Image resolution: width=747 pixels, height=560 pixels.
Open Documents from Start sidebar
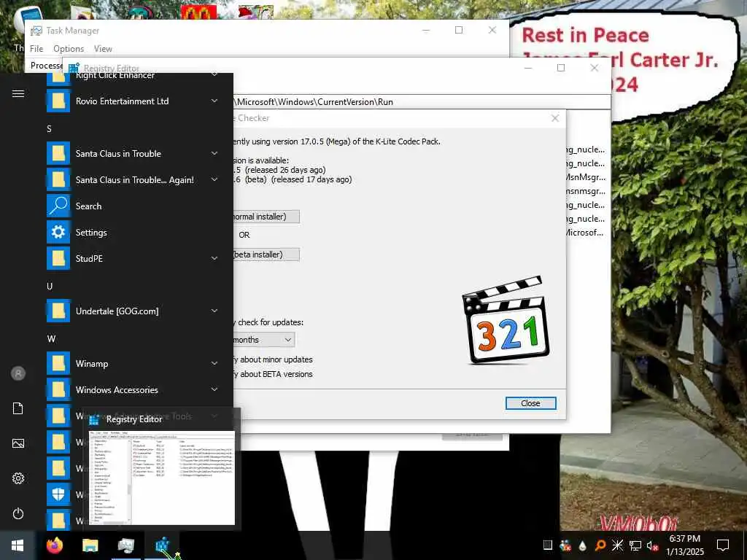[x=18, y=408]
